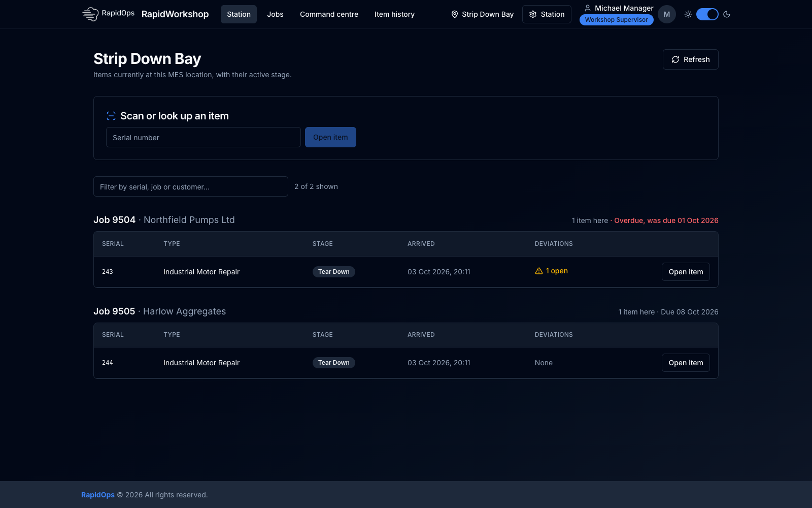The width and height of the screenshot is (812, 508).
Task: Click the Harlow Aggregates customer name
Action: pyautogui.click(x=185, y=311)
